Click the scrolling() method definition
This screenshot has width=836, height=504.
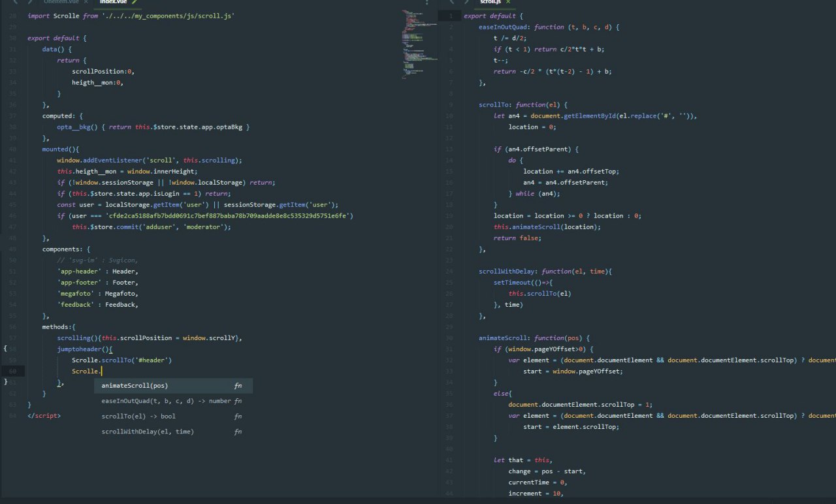pyautogui.click(x=150, y=338)
